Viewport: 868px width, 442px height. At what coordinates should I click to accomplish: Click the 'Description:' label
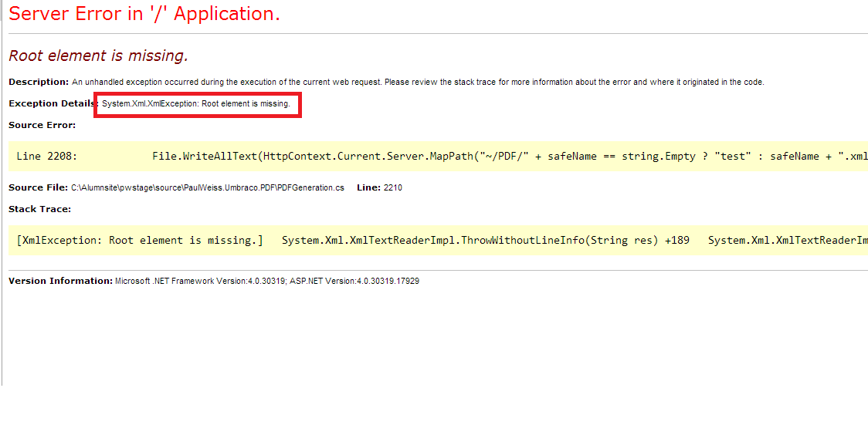39,82
